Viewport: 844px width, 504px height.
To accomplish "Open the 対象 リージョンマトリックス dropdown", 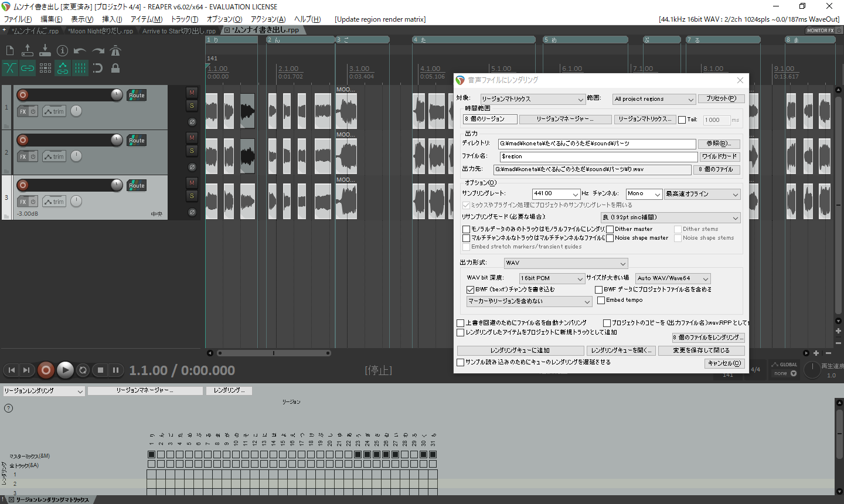I will [532, 99].
